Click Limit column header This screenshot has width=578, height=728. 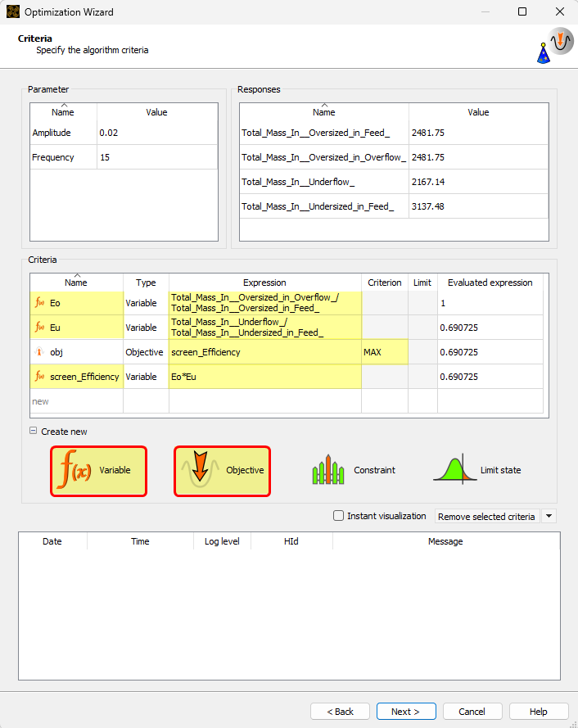(422, 283)
